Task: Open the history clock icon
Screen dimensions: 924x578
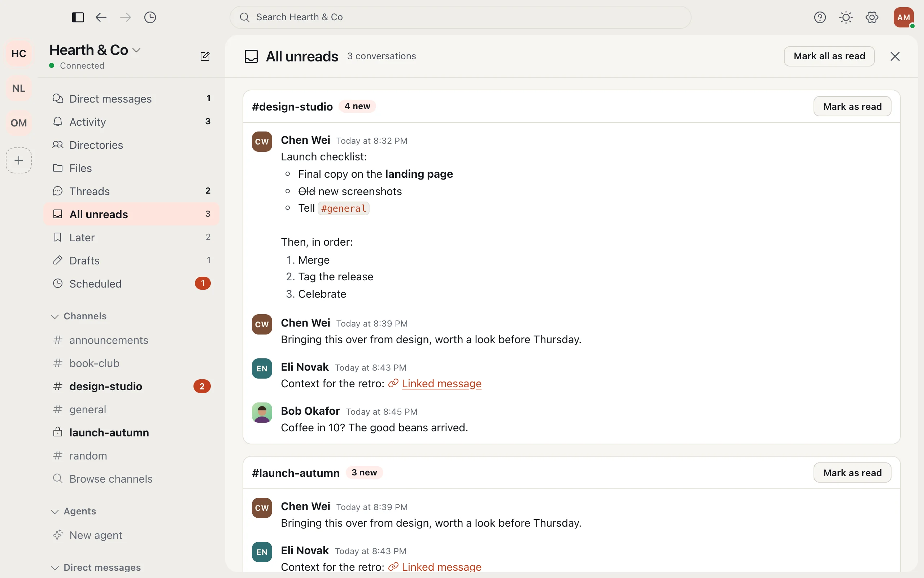Action: pyautogui.click(x=150, y=17)
